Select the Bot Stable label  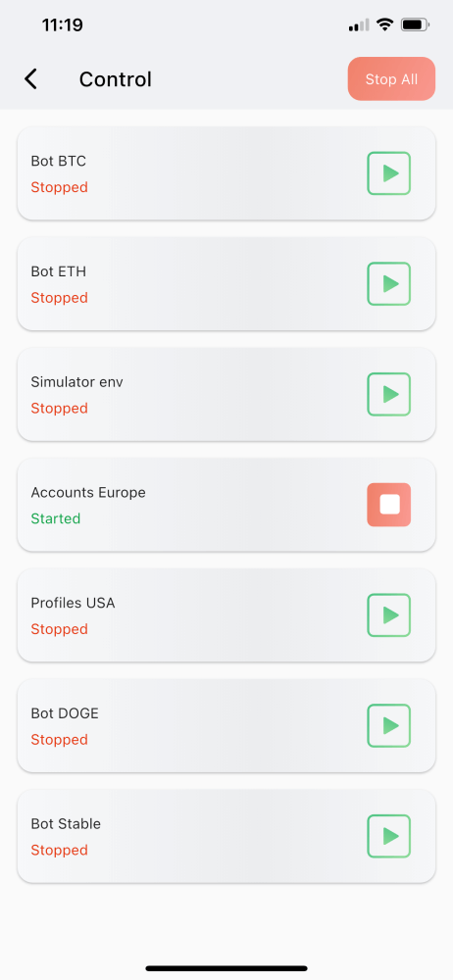(66, 824)
